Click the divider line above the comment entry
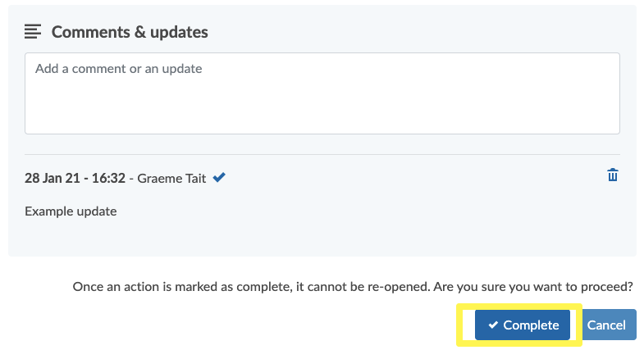This screenshot has width=644, height=350. [x=322, y=155]
